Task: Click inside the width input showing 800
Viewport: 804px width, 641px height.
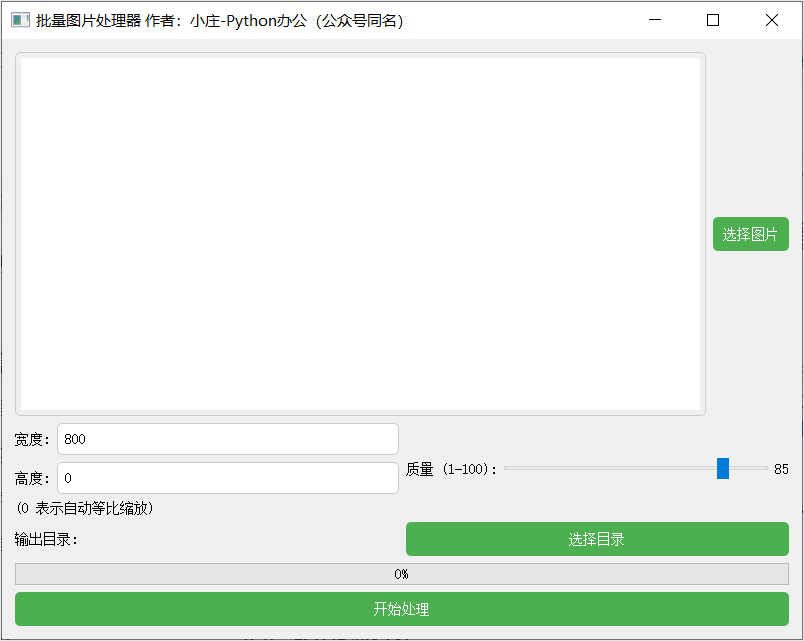Action: click(227, 438)
